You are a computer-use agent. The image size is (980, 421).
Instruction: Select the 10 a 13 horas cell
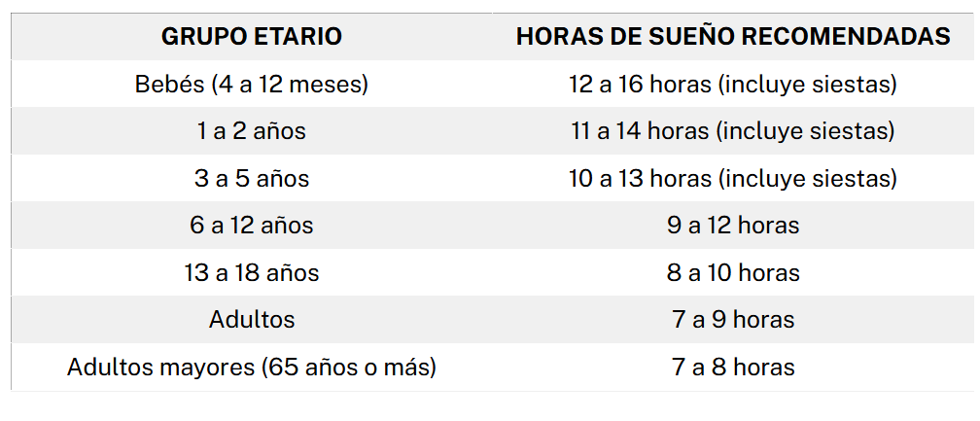click(732, 178)
